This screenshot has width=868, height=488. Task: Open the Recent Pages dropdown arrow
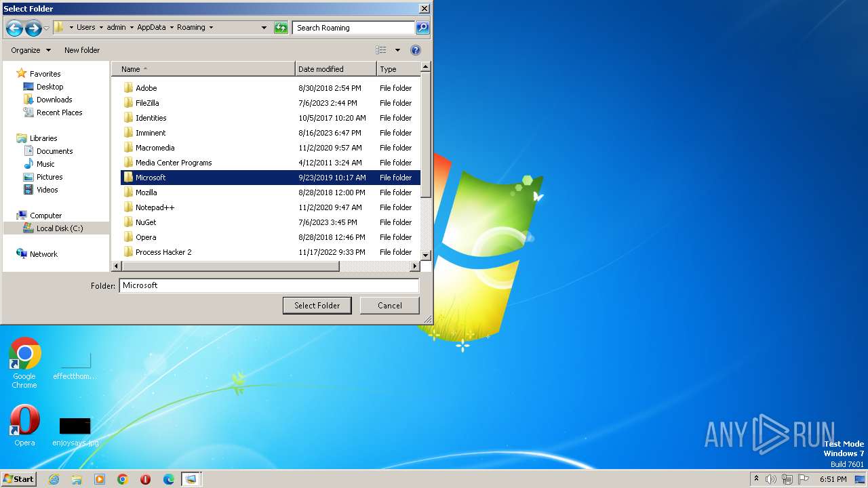pos(46,28)
